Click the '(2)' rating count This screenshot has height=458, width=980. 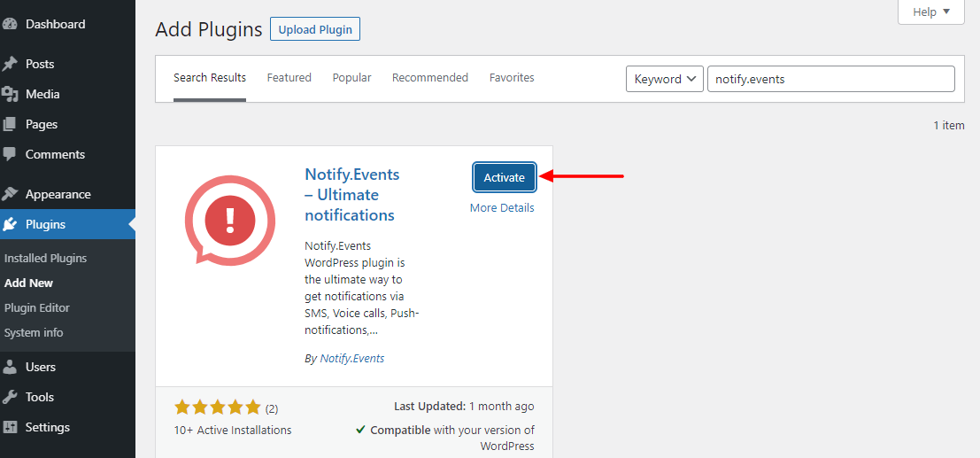(271, 409)
